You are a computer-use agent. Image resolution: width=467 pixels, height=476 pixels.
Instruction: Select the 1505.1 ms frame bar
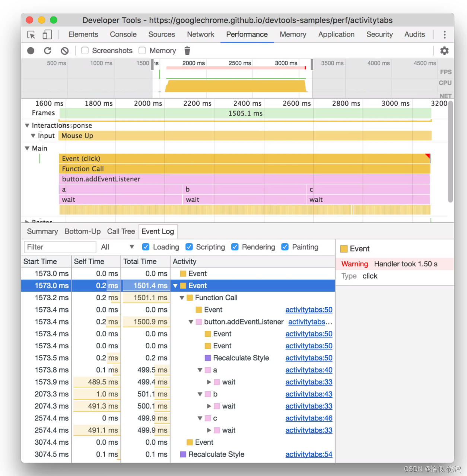(245, 113)
